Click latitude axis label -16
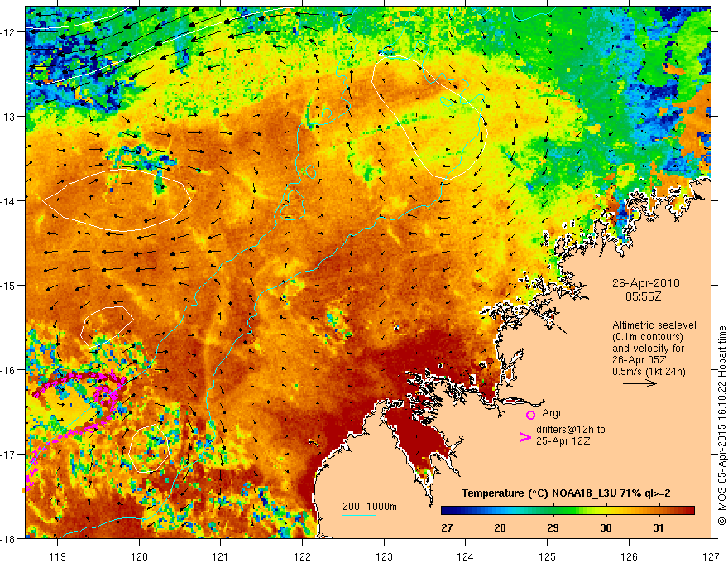728x563 pixels. (x=9, y=370)
